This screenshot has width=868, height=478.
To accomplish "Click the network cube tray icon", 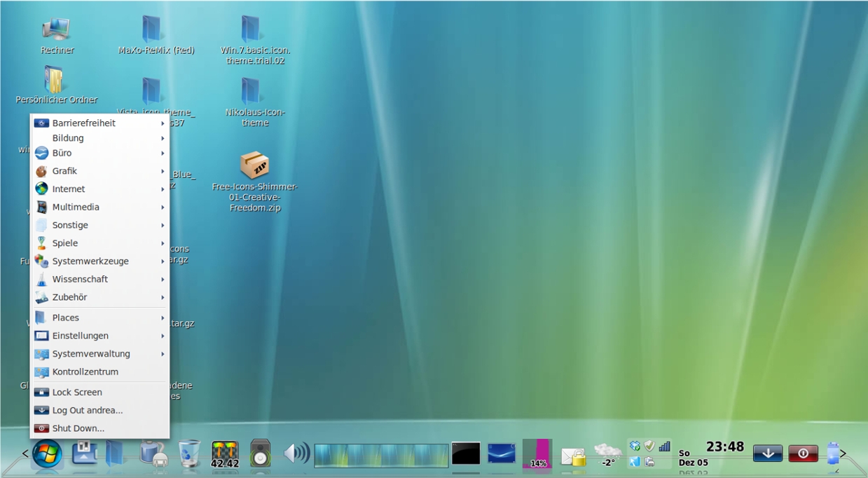I will (x=635, y=446).
